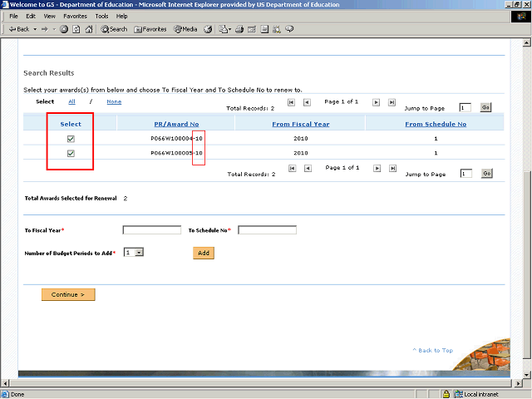Viewport: 532px width, 399px height.
Task: Click the browser Refresh icon
Action: point(76,29)
